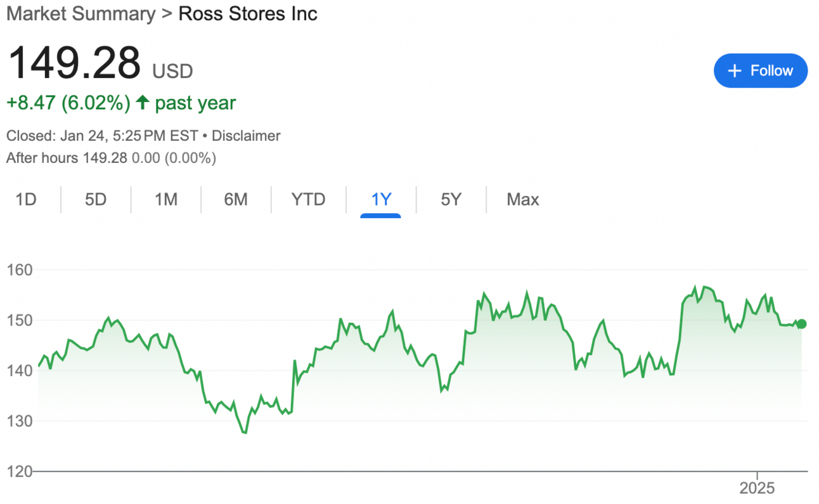Click the 'Closed: Jan 24, 5:25 PM EST' text
The image size is (819, 504).
[x=102, y=136]
